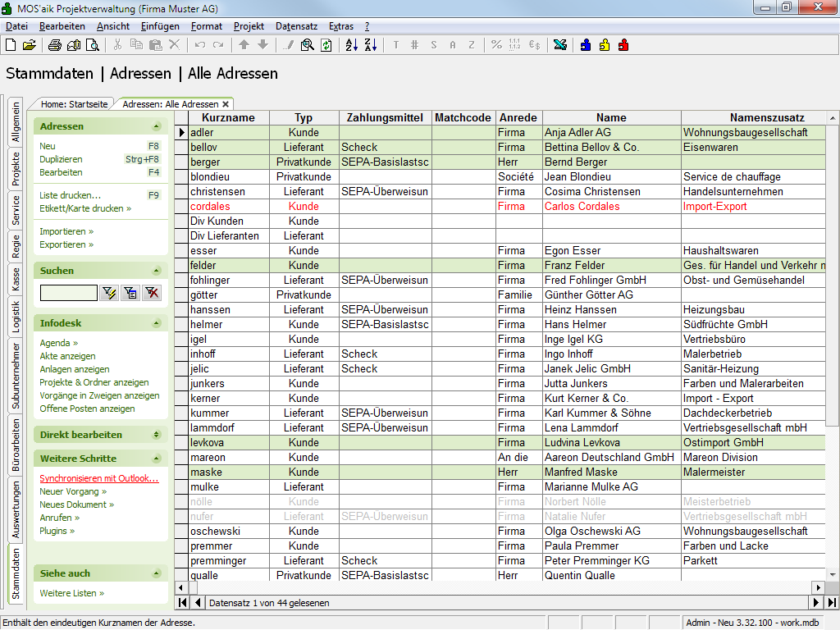Click the move down arrow icon

point(262,46)
